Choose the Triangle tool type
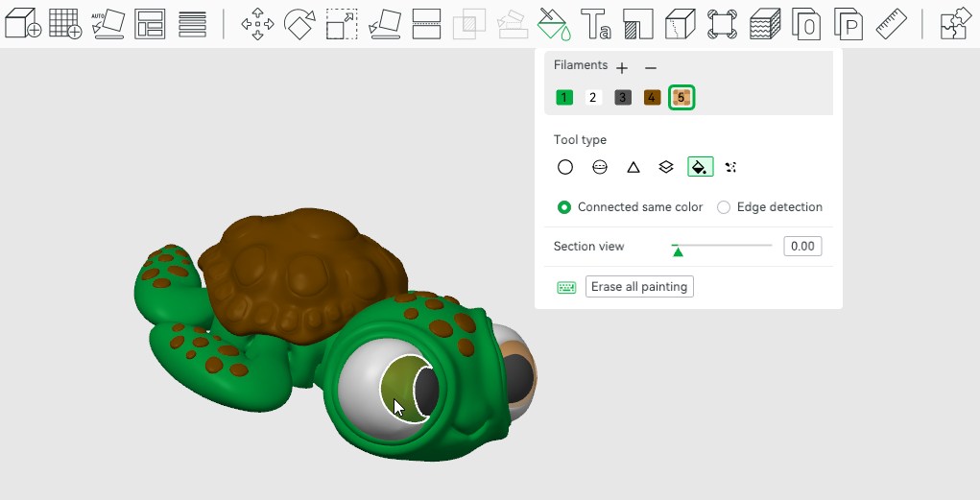The image size is (980, 500). [x=633, y=167]
